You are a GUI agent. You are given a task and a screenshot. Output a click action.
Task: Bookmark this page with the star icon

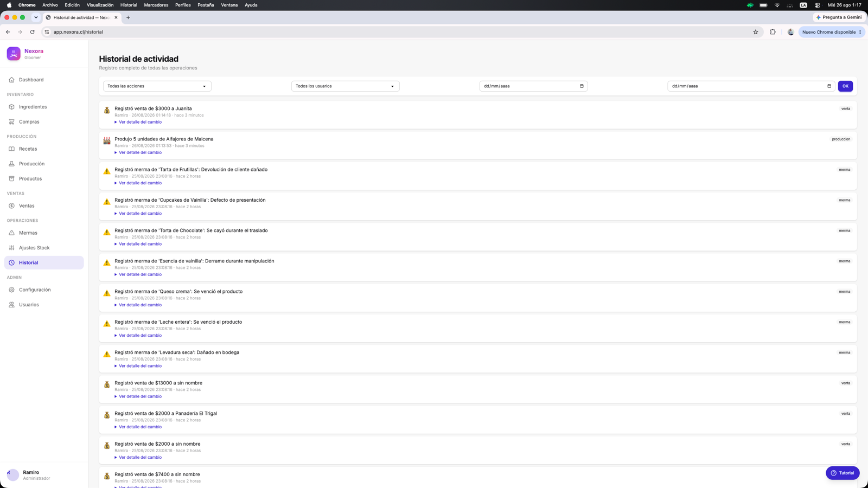[x=756, y=32]
